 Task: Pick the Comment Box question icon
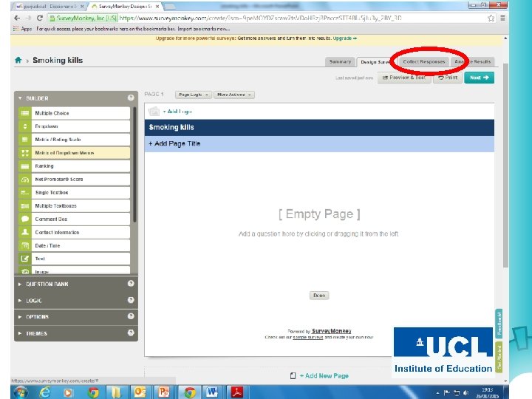[x=25, y=219]
